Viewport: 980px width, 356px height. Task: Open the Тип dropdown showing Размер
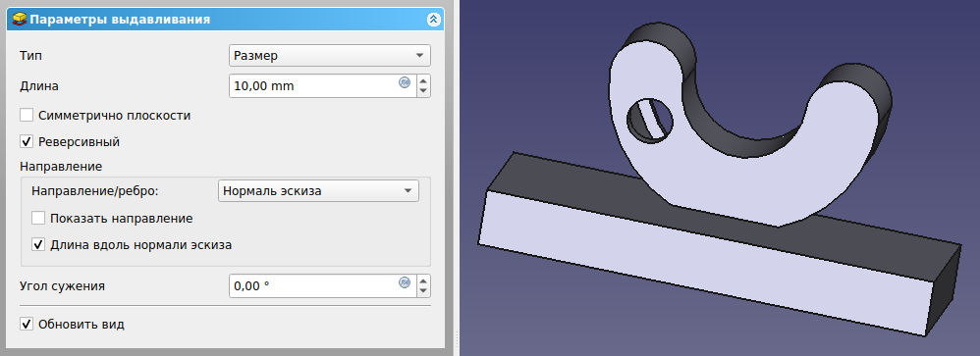click(x=330, y=56)
